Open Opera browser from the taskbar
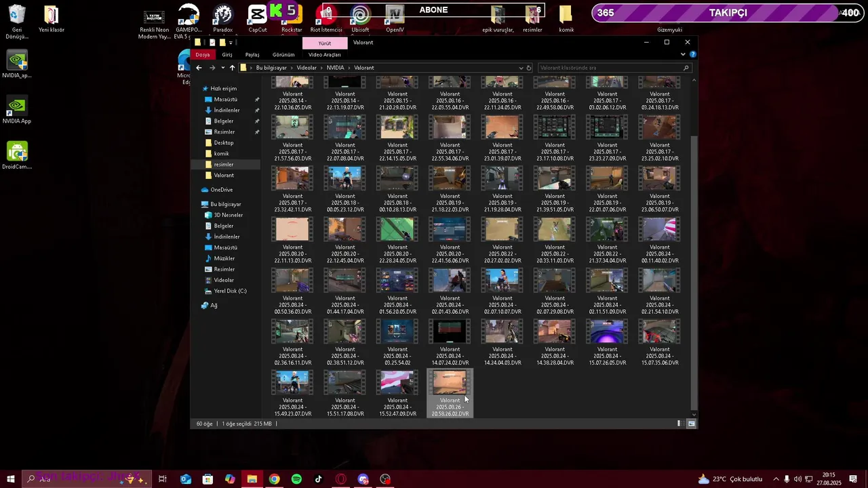 pyautogui.click(x=341, y=479)
